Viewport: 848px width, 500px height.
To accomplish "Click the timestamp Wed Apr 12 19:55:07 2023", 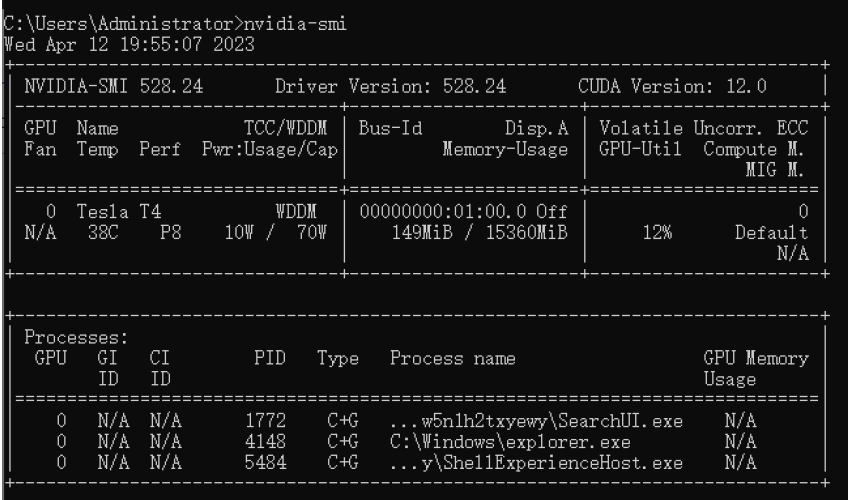I will tap(129, 44).
